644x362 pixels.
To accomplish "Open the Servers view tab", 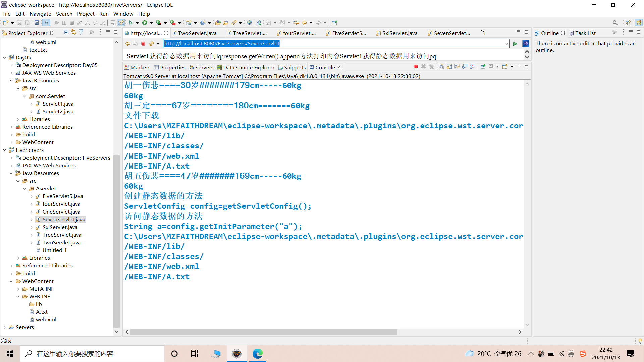I will click(201, 67).
